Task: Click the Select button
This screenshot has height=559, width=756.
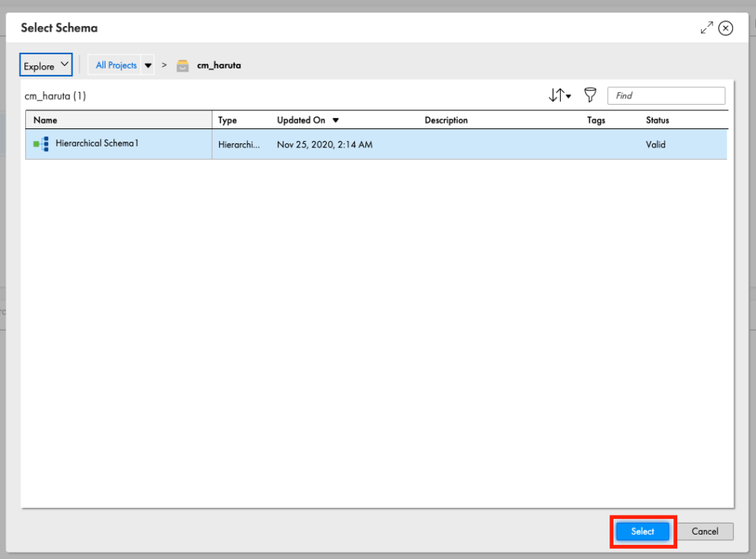Action: coord(643,531)
